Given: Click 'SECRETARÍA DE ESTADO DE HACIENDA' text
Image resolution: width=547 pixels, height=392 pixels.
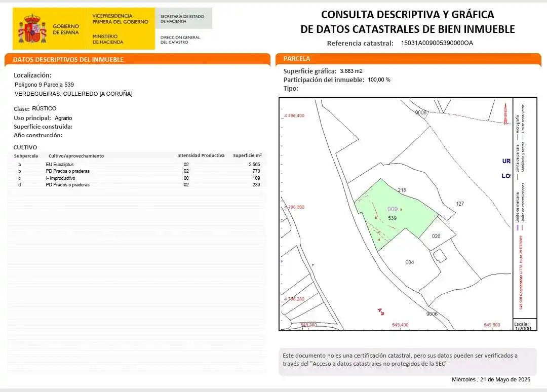Looking at the screenshot, I should point(182,19).
